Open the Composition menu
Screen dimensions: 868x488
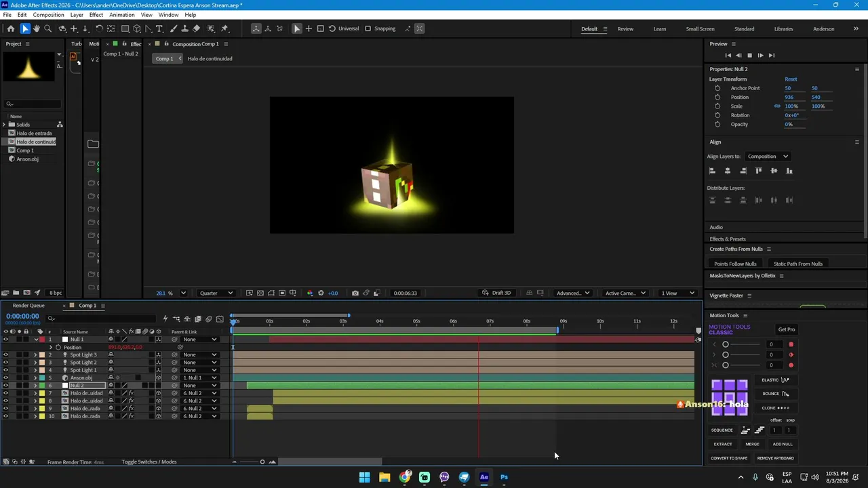(x=48, y=15)
